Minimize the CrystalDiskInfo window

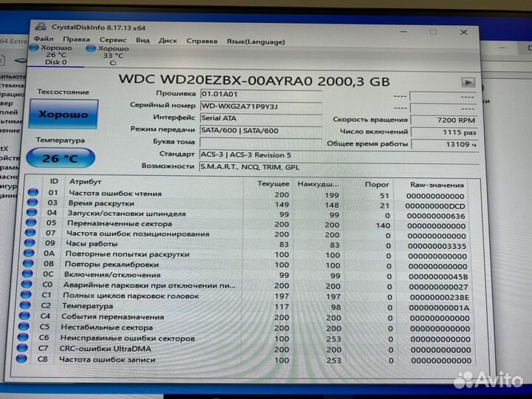coord(403,32)
